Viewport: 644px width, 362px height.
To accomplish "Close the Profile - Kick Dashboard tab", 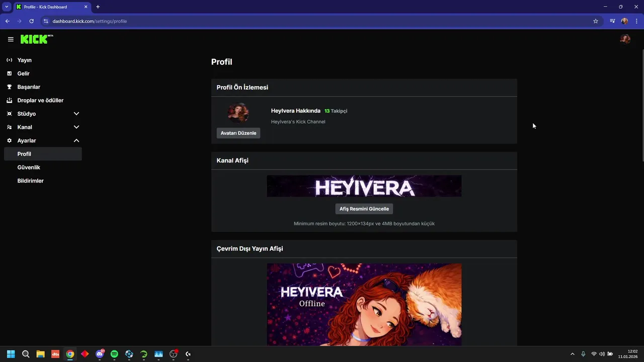I will [86, 7].
